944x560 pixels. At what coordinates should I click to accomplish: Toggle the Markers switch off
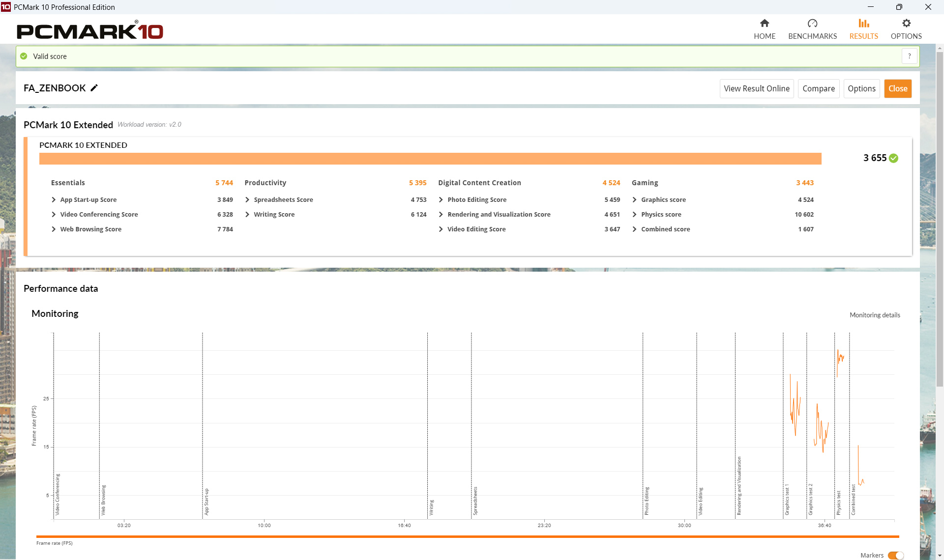895,555
